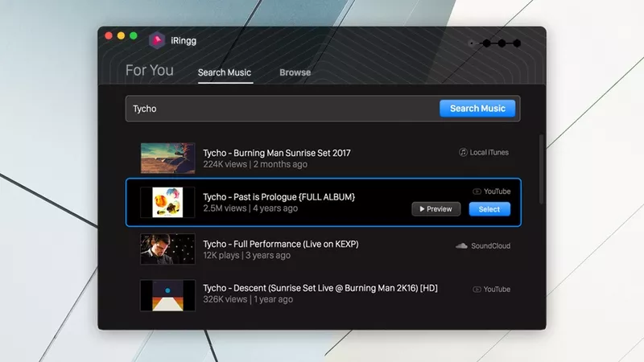Image resolution: width=644 pixels, height=362 pixels.
Task: Click the iRingg app logo icon
Action: pos(157,40)
